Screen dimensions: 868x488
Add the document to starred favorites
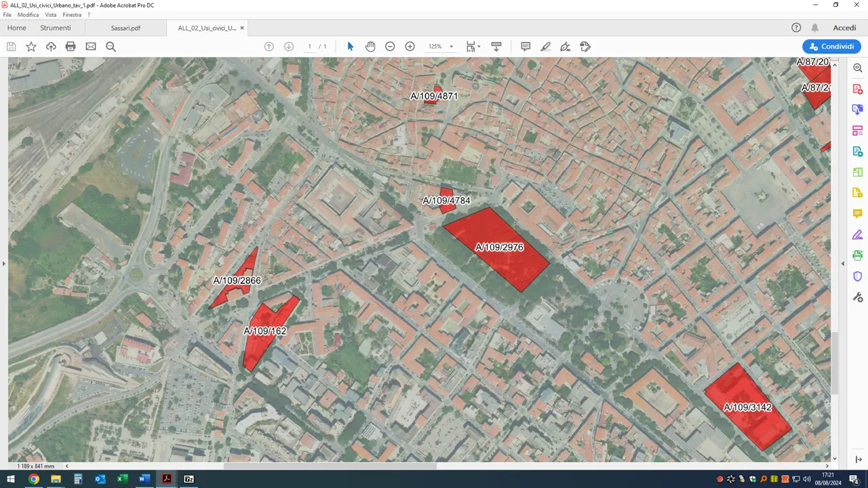point(31,47)
